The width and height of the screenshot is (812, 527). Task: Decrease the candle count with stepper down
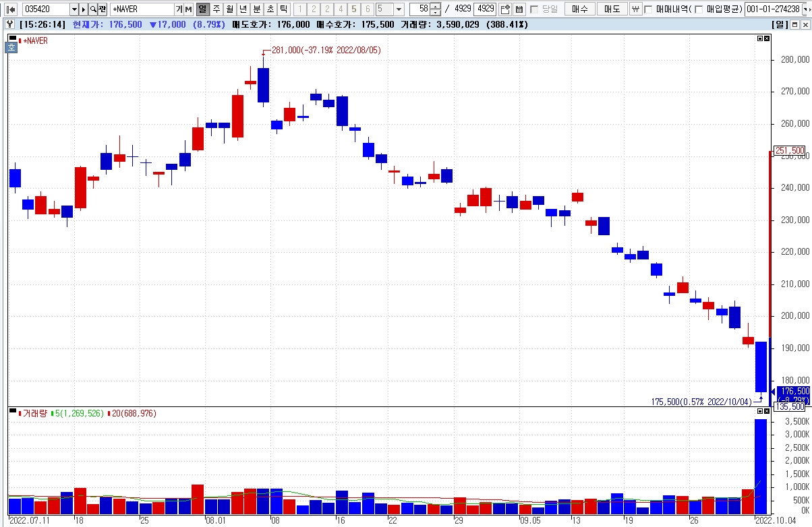coord(436,13)
